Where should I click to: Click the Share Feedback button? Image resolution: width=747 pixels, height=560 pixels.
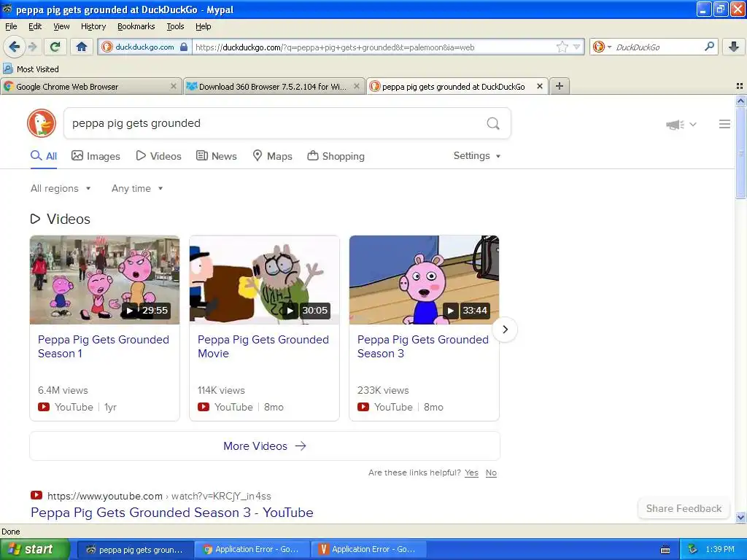pyautogui.click(x=684, y=508)
